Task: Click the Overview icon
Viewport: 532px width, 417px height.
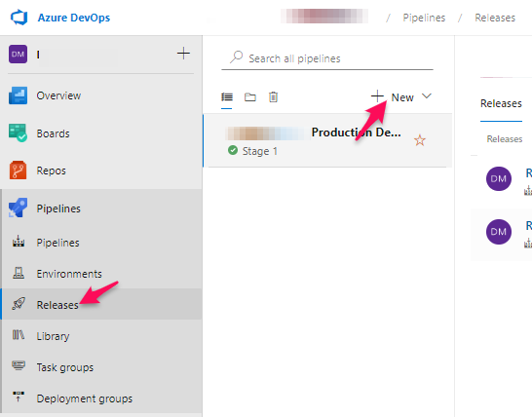Action: coord(18,95)
